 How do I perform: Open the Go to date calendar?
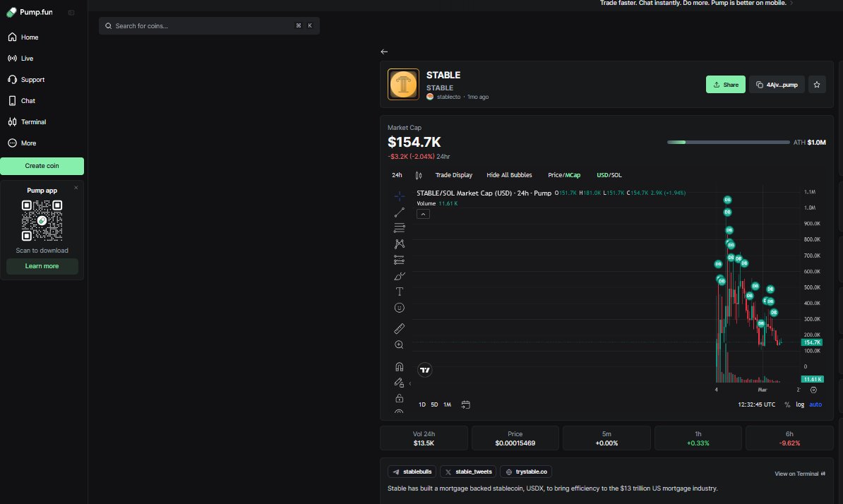click(465, 404)
